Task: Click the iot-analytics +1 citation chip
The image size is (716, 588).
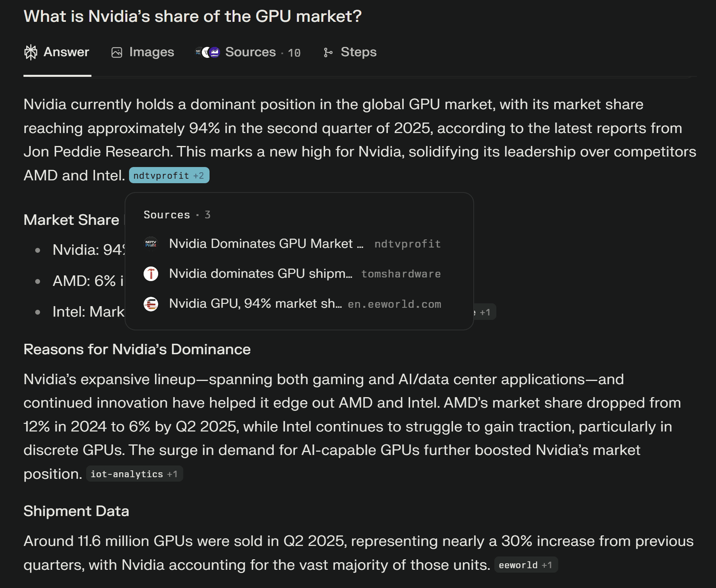Action: [134, 474]
